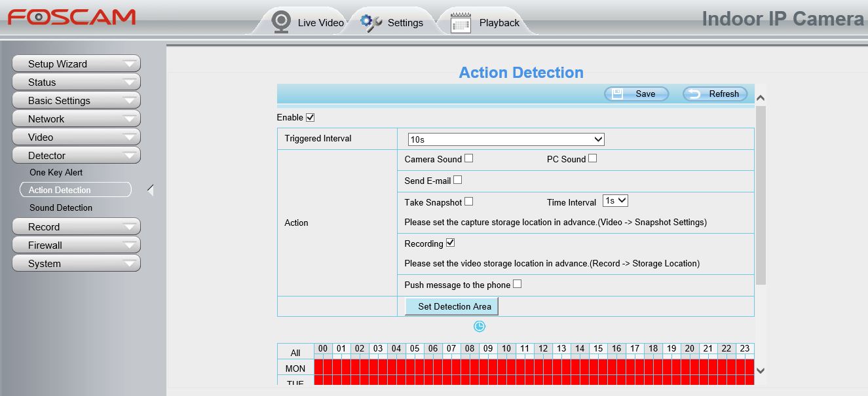Select hour 00 column header
This screenshot has width=868, height=396.
coord(323,349)
